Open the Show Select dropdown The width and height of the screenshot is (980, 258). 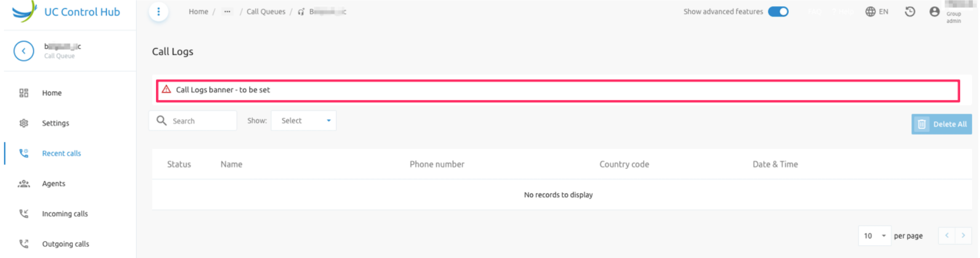coord(303,120)
